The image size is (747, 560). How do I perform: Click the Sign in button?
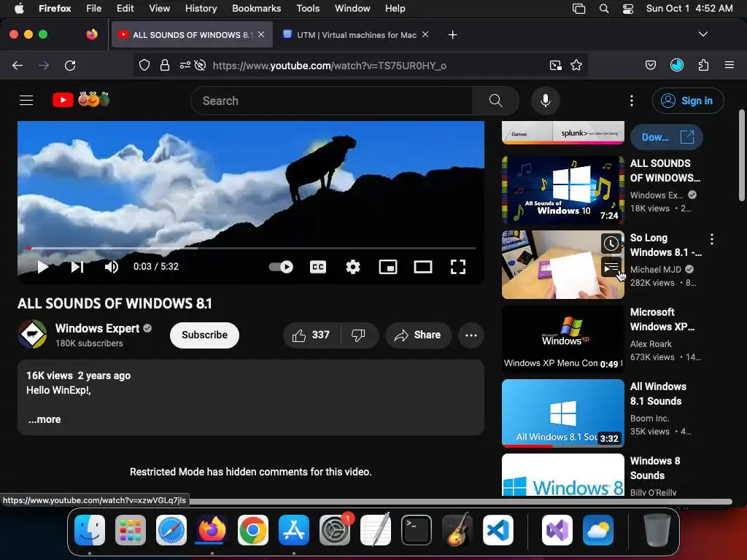click(688, 101)
